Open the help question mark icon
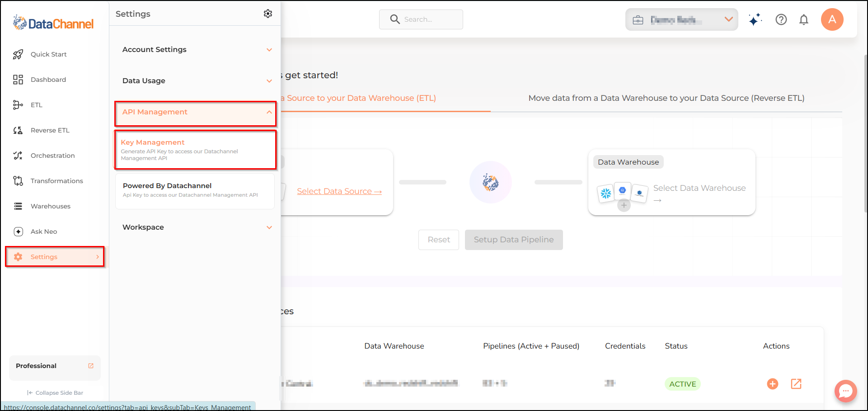This screenshot has height=411, width=868. click(781, 19)
